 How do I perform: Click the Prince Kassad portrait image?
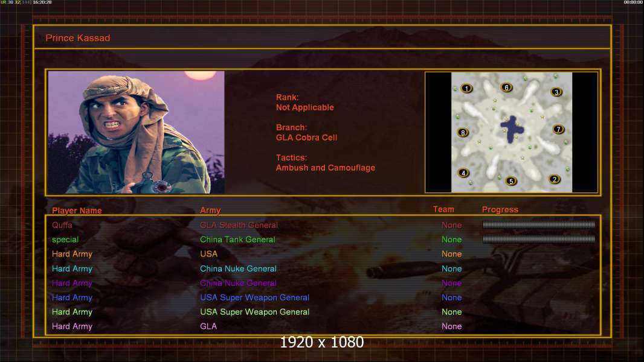(137, 132)
